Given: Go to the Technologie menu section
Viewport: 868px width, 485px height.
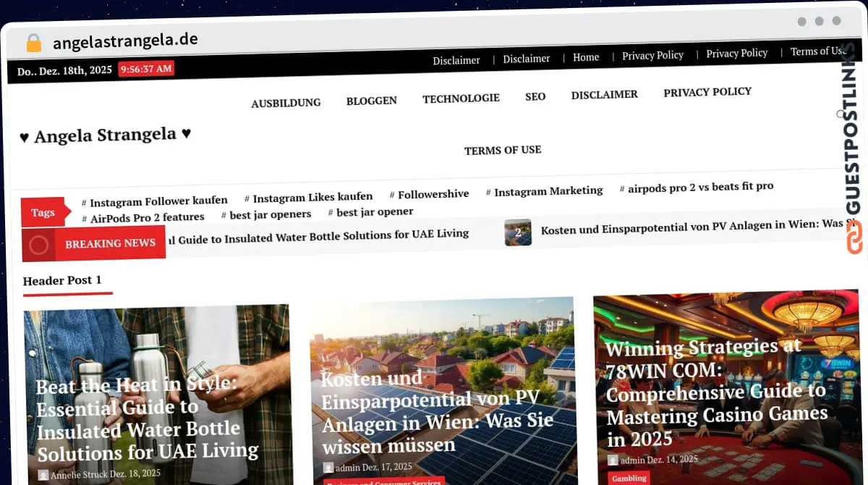Looking at the screenshot, I should tap(461, 98).
